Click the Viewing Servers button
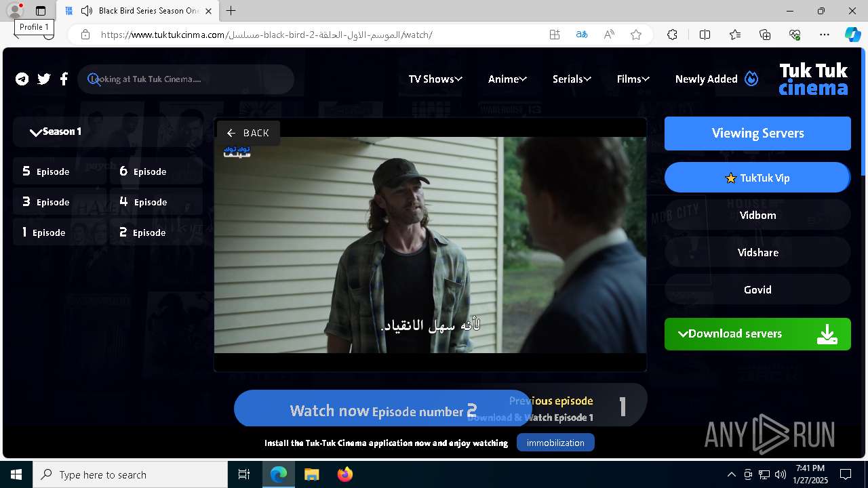 coord(757,134)
